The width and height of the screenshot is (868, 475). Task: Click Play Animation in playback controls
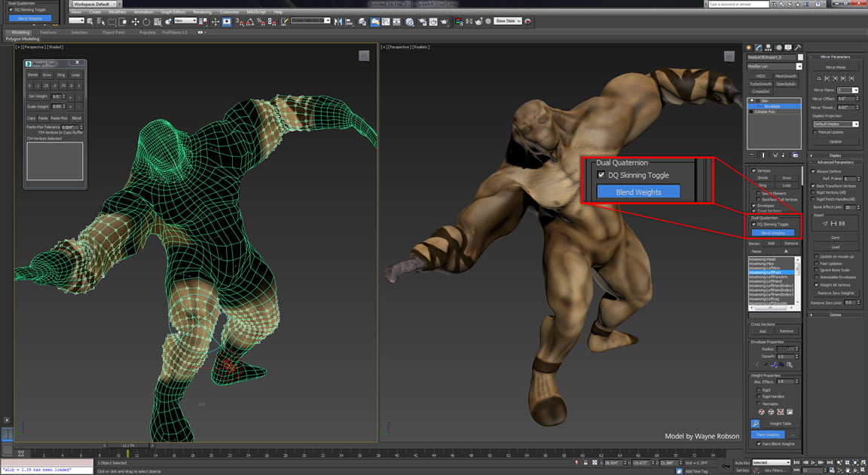[x=813, y=461]
